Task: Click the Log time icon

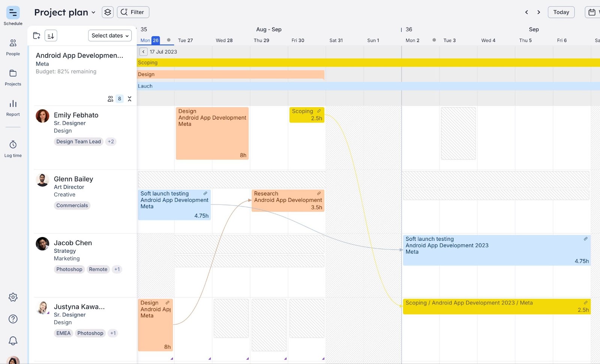Action: (13, 145)
